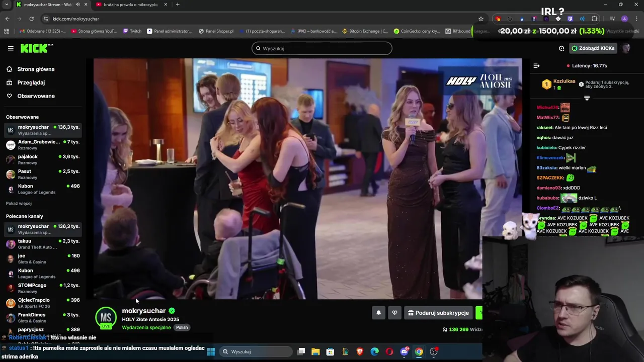Collapse the chat panel with the arrow icon
The image size is (644, 362).
point(536,65)
